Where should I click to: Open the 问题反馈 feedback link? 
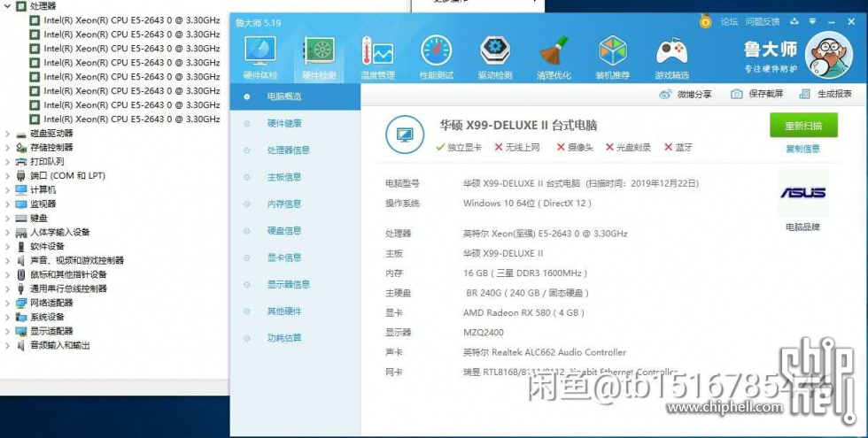[x=763, y=21]
